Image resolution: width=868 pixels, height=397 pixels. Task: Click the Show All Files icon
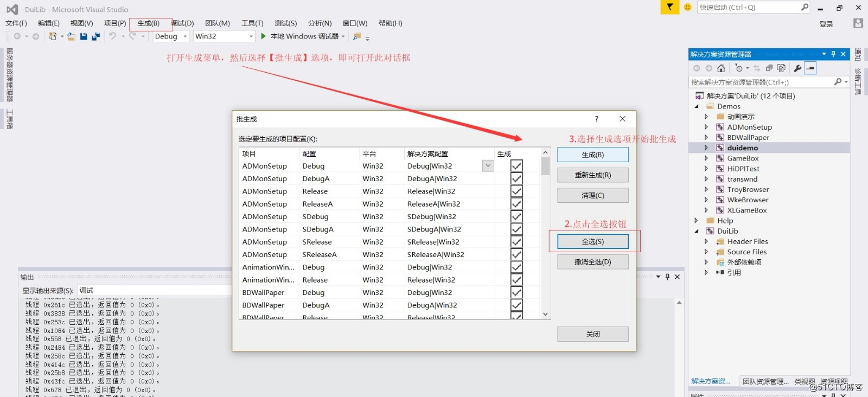pos(781,68)
